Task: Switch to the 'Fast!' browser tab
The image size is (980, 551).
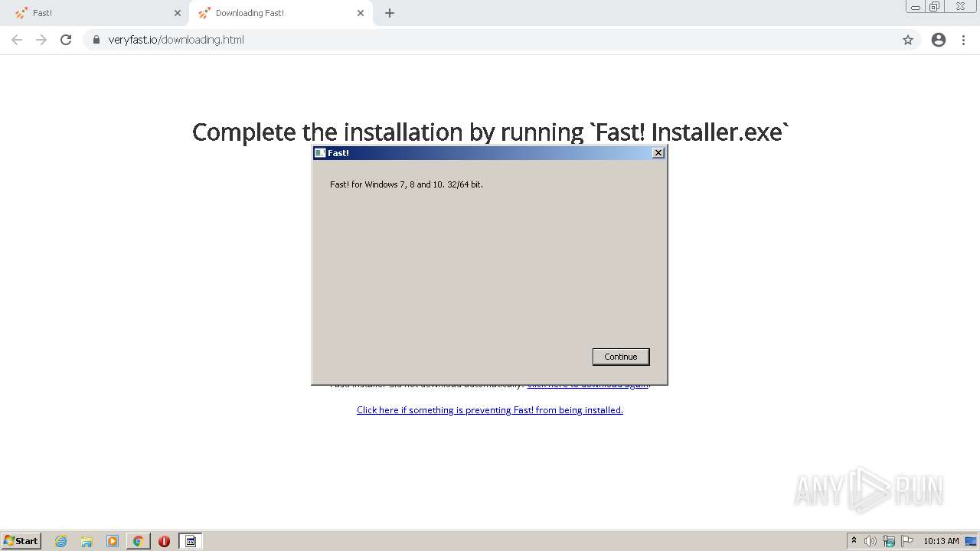Action: pyautogui.click(x=93, y=13)
